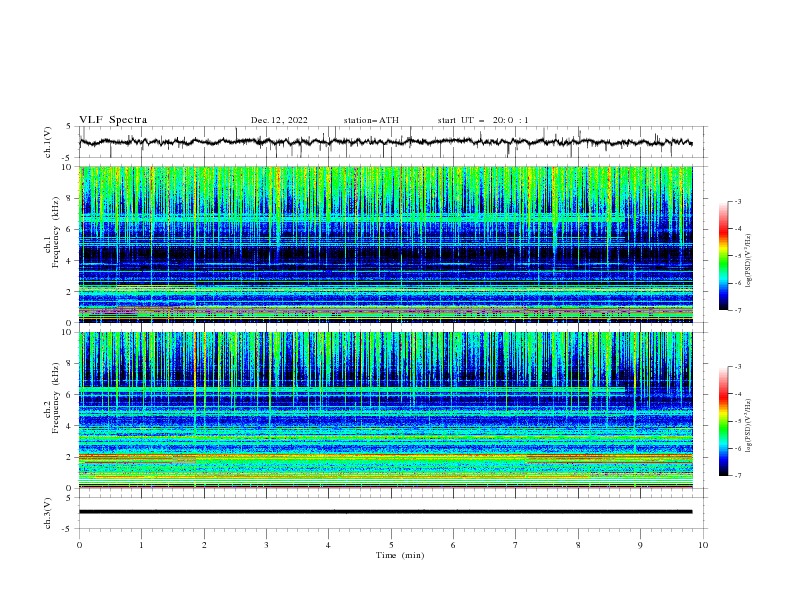Click time axis tick label "0"
The image size is (792, 612).
tap(79, 545)
